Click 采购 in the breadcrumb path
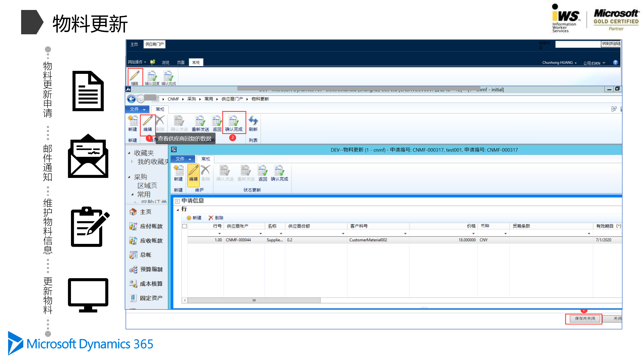The image size is (644, 362). click(x=191, y=99)
